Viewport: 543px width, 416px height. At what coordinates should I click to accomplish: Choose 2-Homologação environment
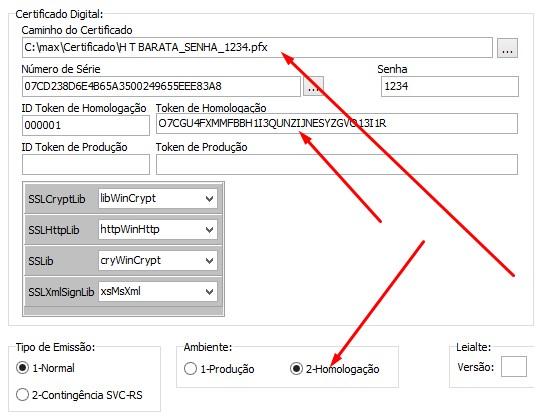pyautogui.click(x=296, y=369)
